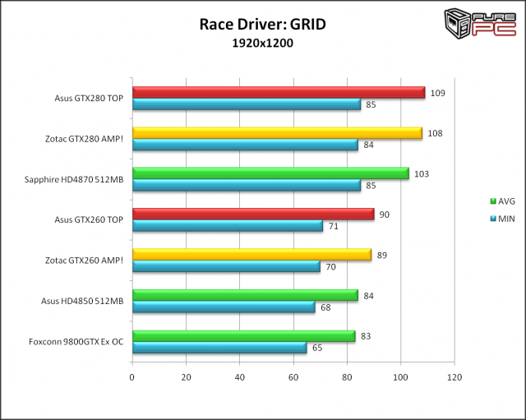
Task: Click the PurePC logo
Action: tap(480, 24)
